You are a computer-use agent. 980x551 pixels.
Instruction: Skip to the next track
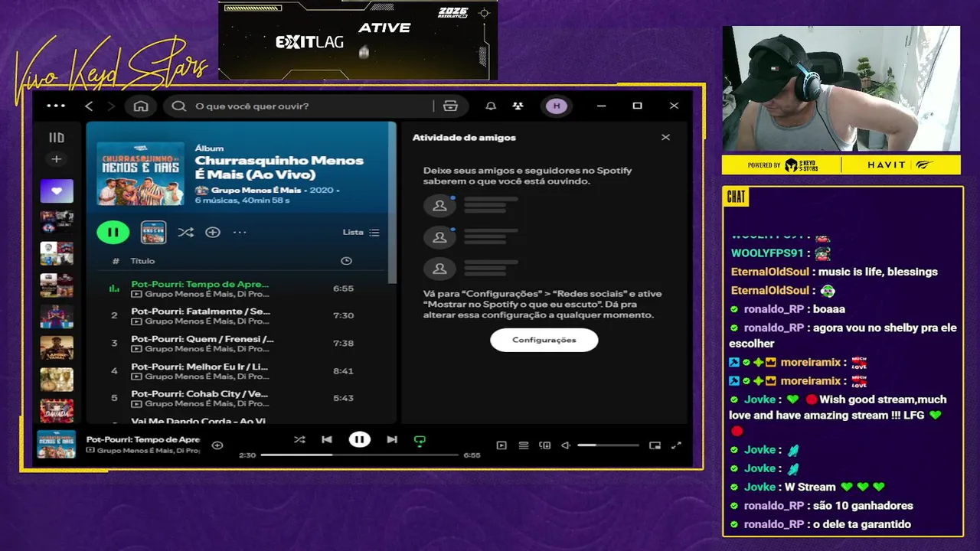pyautogui.click(x=392, y=439)
